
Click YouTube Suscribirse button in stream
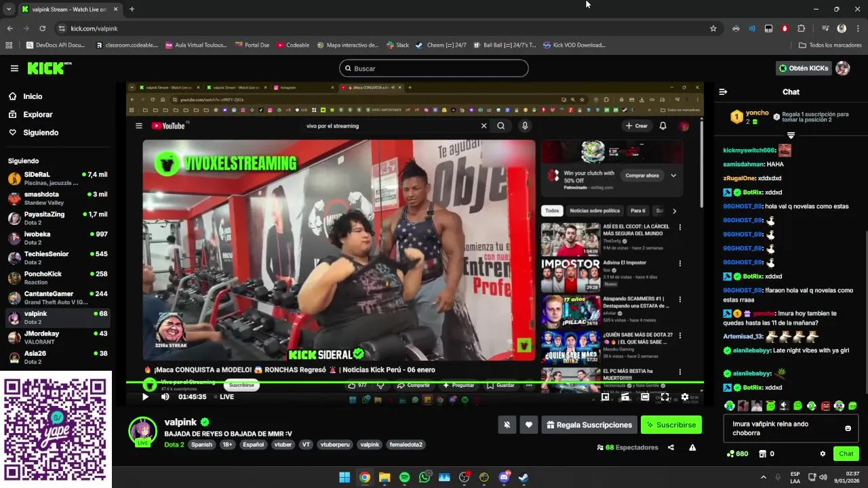(241, 385)
